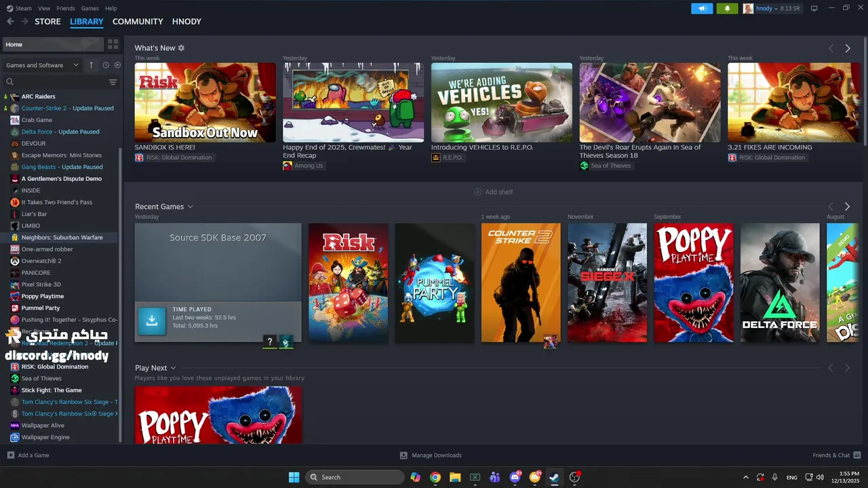Click the ready-to-play filter icon
Screen dimensions: 868x488
pyautogui.click(x=117, y=65)
